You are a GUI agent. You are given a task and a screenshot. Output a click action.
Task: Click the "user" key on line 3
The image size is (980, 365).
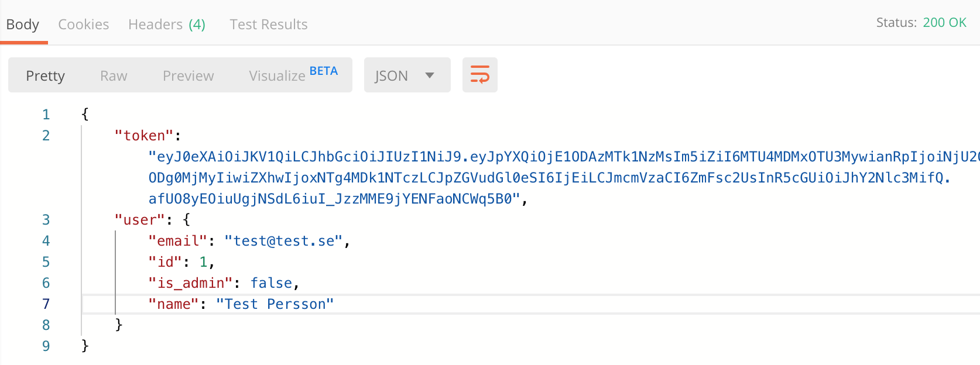[140, 220]
